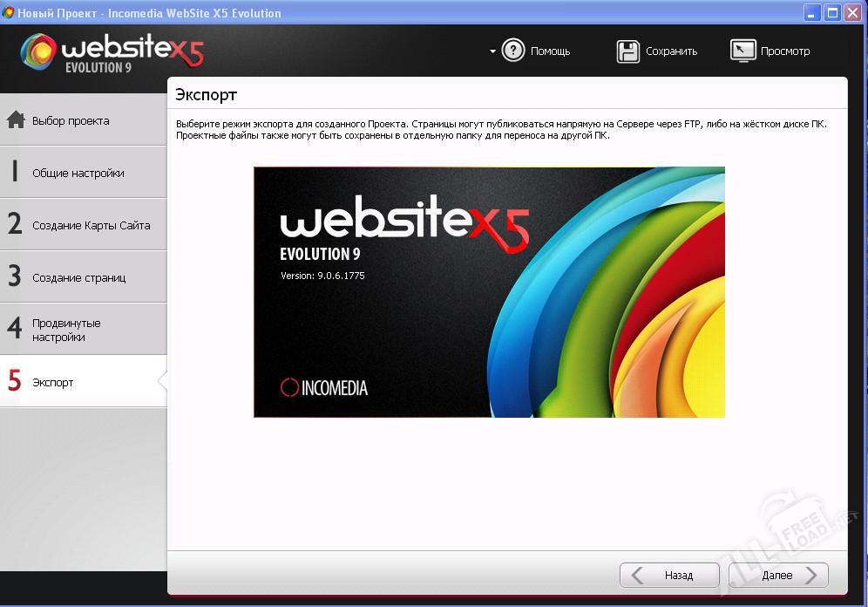This screenshot has height=607, width=868.
Task: Open the dropdown arrow next to Помощь
Action: (492, 51)
